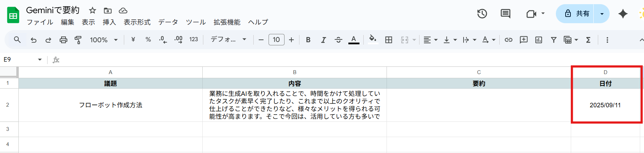
Task: Insert a comment from toolbar
Action: 524,40
